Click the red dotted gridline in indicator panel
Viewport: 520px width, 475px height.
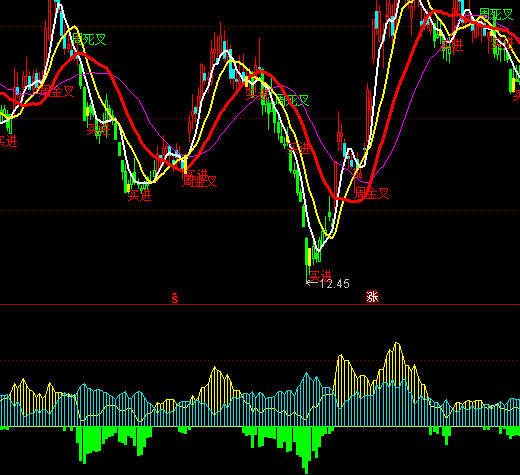[260, 360]
